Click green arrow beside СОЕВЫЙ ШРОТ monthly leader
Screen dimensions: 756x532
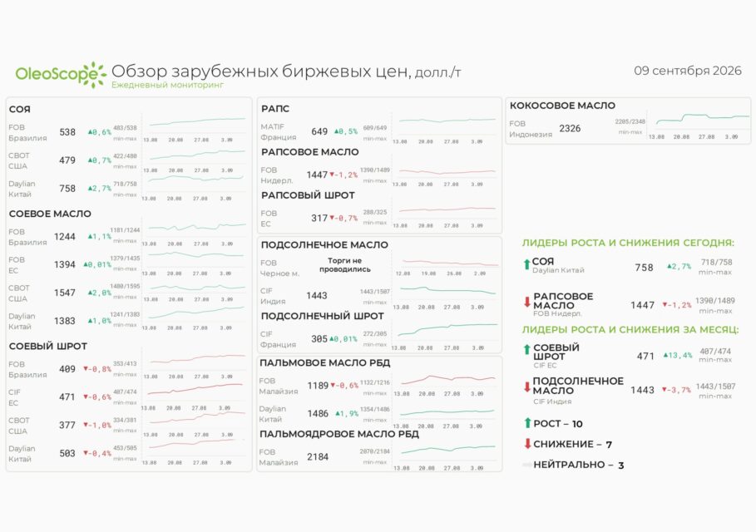click(x=527, y=349)
